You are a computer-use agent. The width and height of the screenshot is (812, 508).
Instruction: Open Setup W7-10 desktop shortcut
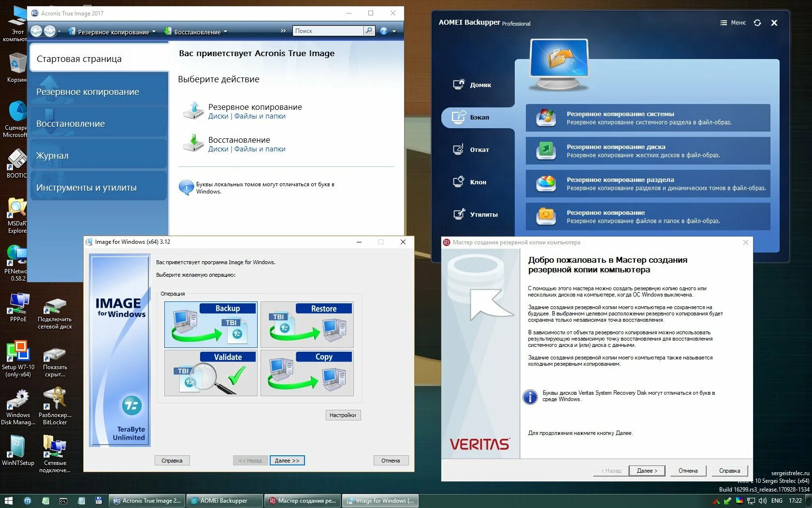point(18,359)
